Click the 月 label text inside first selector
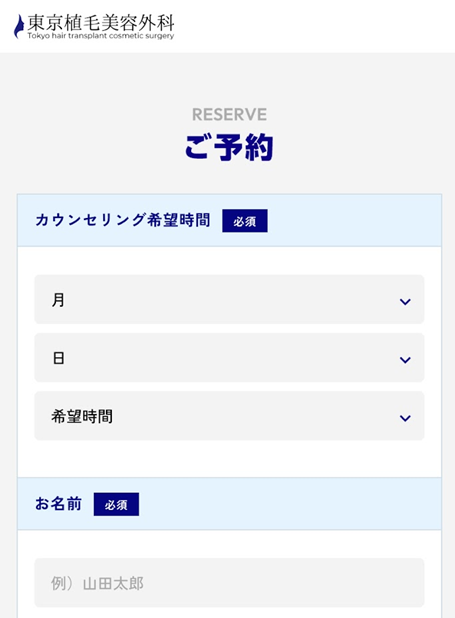Screen dimensions: 455x618 tap(58, 300)
